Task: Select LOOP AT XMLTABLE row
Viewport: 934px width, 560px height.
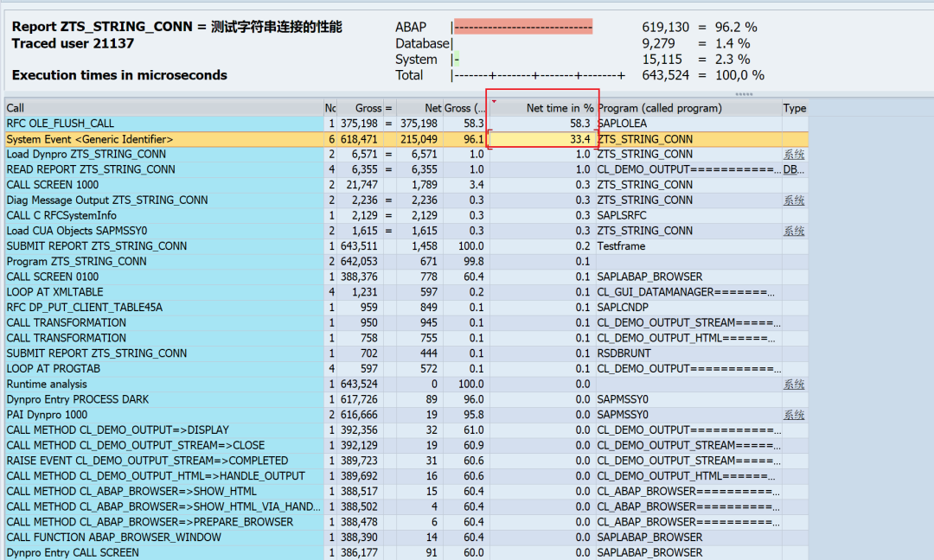Action: [163, 292]
